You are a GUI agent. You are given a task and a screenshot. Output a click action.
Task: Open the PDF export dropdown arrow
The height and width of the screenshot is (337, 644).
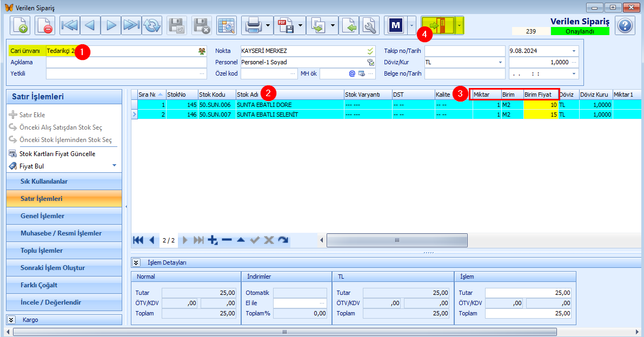300,25
